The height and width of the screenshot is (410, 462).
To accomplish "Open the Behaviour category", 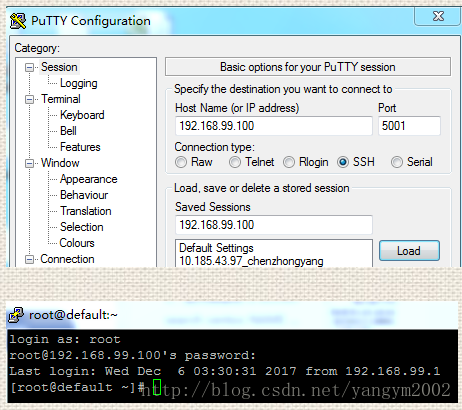I will pos(84,195).
